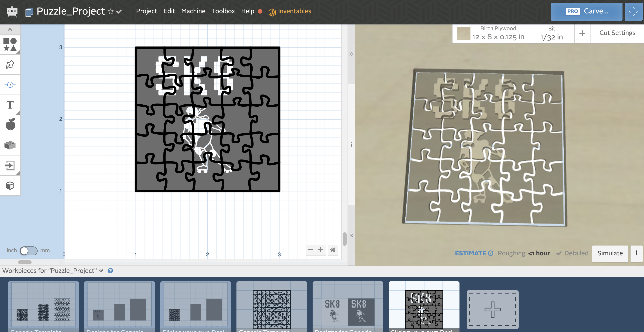644x332 pixels.
Task: Open the apple Icons library
Action: coord(10,125)
